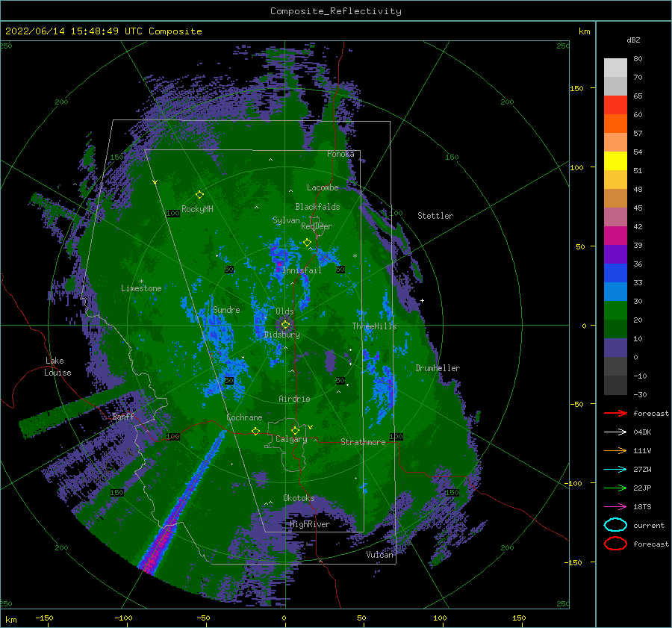Click the green 22JP arrow in legend
672x628 pixels.
[x=615, y=488]
